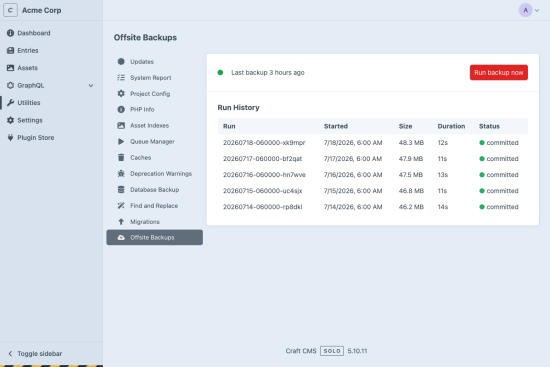The width and height of the screenshot is (550, 367).
Task: Click the Asset Indexes picture icon
Action: tap(121, 125)
